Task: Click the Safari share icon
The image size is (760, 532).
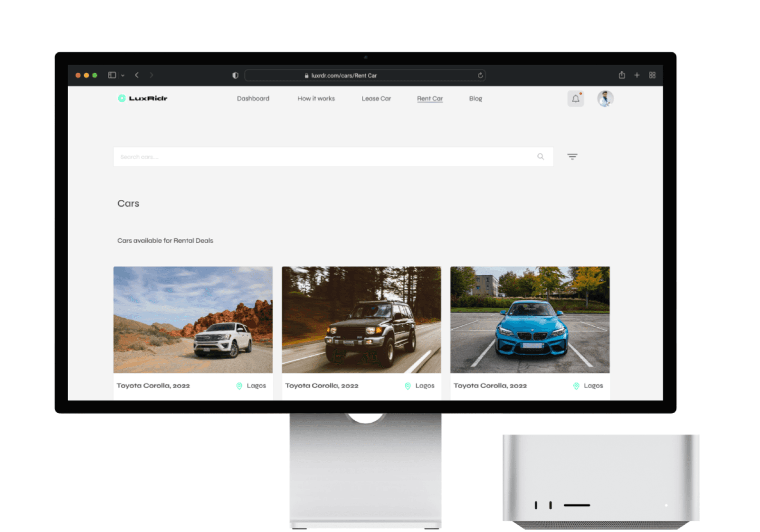Action: click(x=622, y=75)
